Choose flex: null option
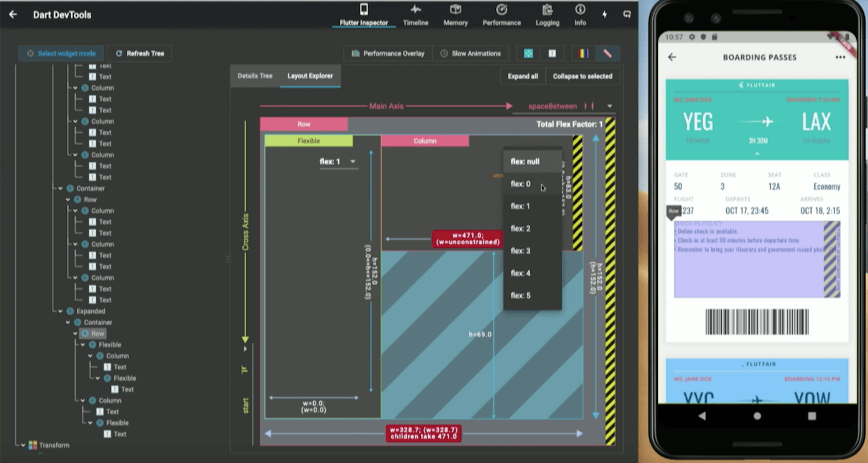This screenshot has height=463, width=868. [x=532, y=161]
